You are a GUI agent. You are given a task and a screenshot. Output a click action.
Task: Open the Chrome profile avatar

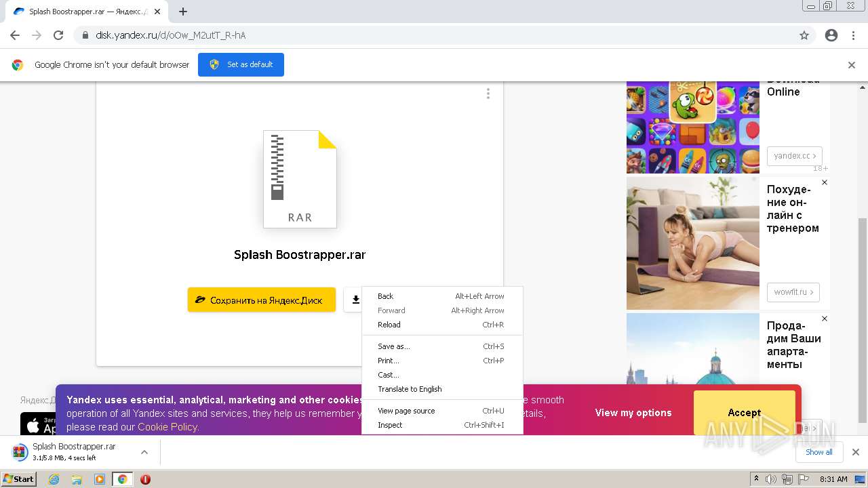point(831,35)
